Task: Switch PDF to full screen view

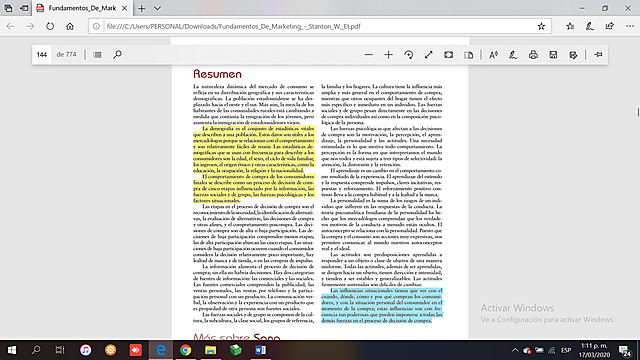Action: click(429, 55)
